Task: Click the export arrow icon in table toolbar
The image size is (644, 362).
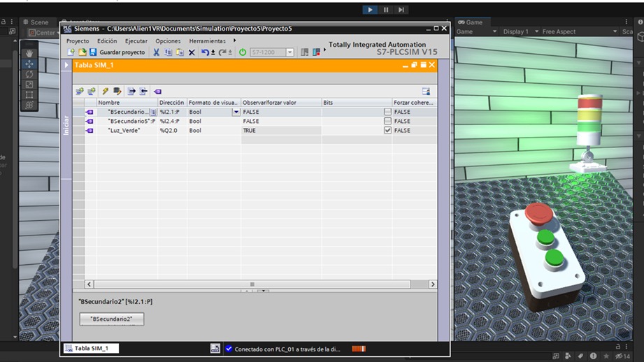Action: tap(131, 91)
